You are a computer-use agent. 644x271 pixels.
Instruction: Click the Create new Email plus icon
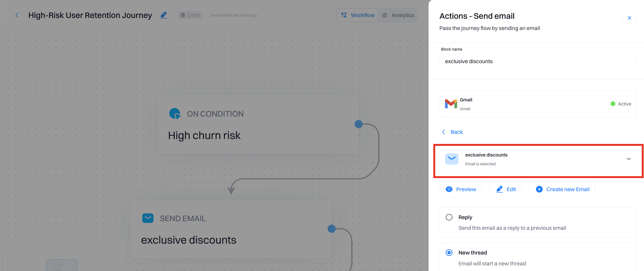[x=539, y=189]
